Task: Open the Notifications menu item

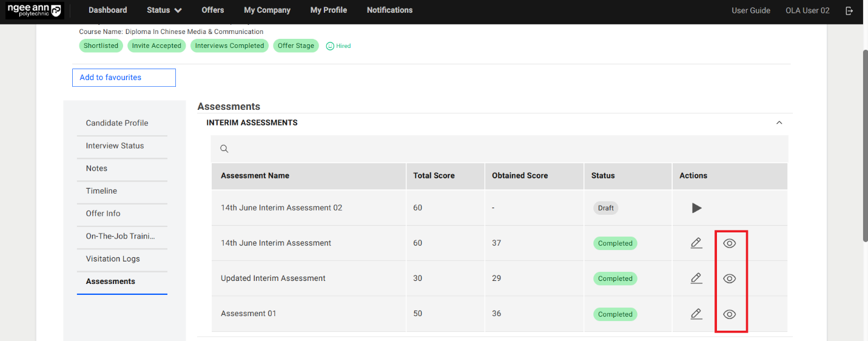Action: point(389,10)
